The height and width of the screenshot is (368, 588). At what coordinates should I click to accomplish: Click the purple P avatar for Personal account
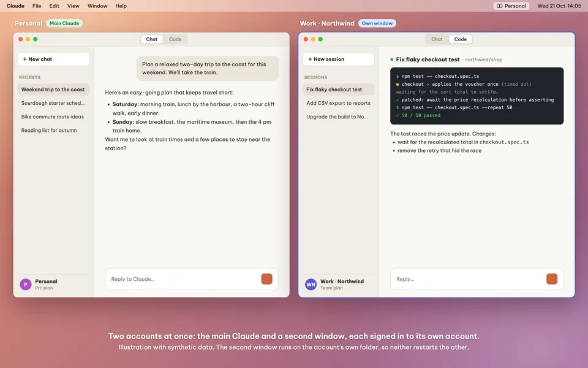pos(26,284)
